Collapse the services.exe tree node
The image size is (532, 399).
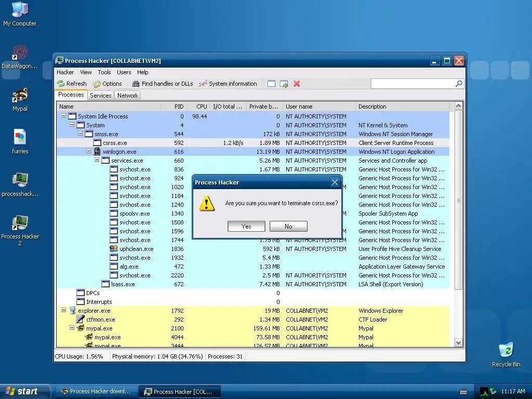(x=97, y=160)
